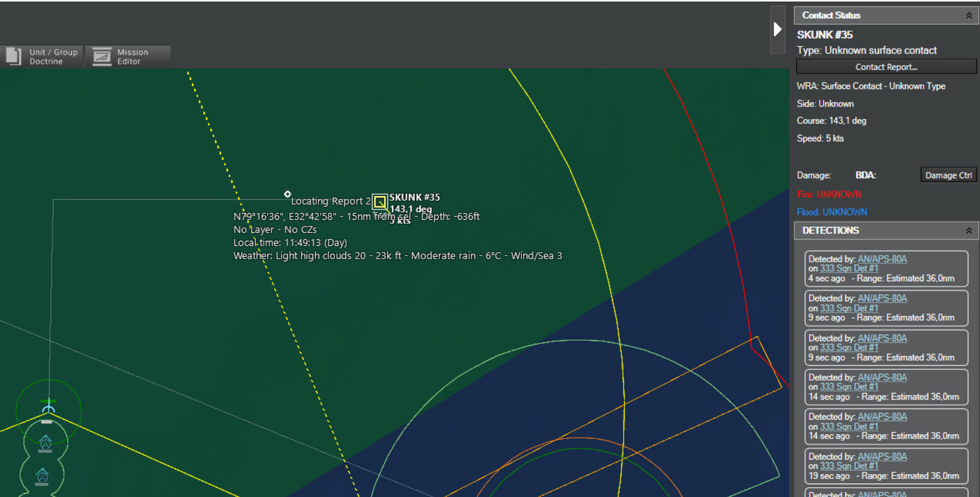Viewport: 980px width, 497px height.
Task: Click the 'Damage:' label in the sidebar
Action: point(814,175)
